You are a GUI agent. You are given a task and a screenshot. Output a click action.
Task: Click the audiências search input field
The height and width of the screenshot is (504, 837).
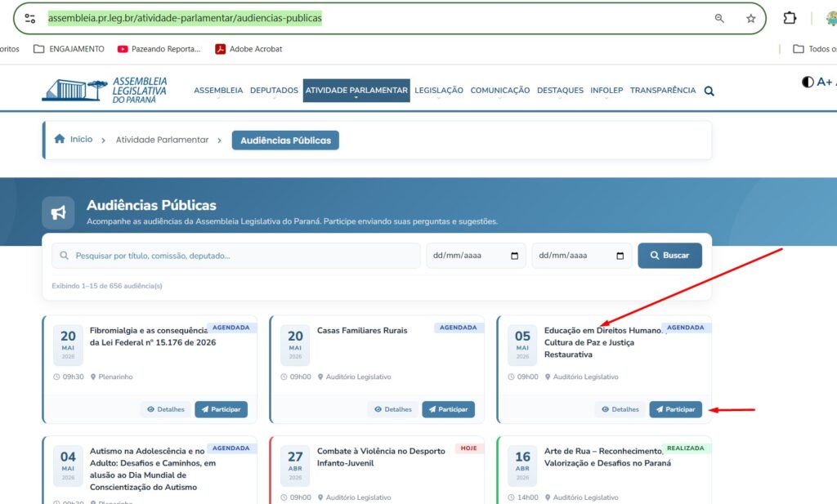pos(237,256)
